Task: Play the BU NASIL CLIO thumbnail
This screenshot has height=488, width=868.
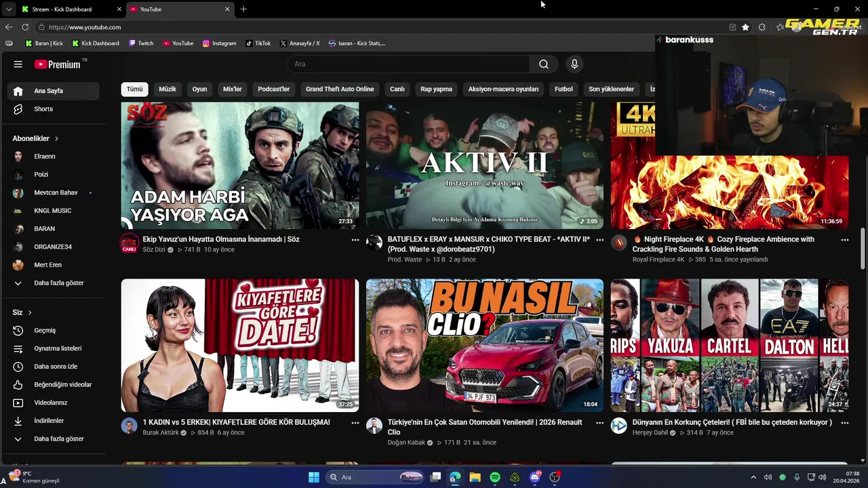Action: pos(485,346)
